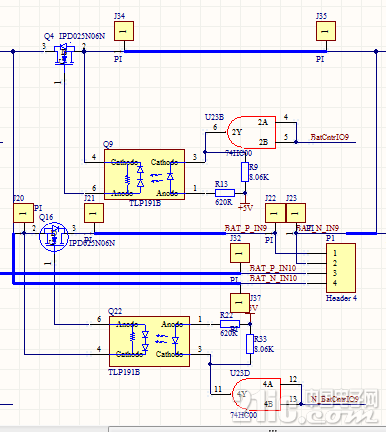Click the Q4 IPD025N06N MOSFET symbol
This screenshot has height=432, width=386.
(x=64, y=54)
